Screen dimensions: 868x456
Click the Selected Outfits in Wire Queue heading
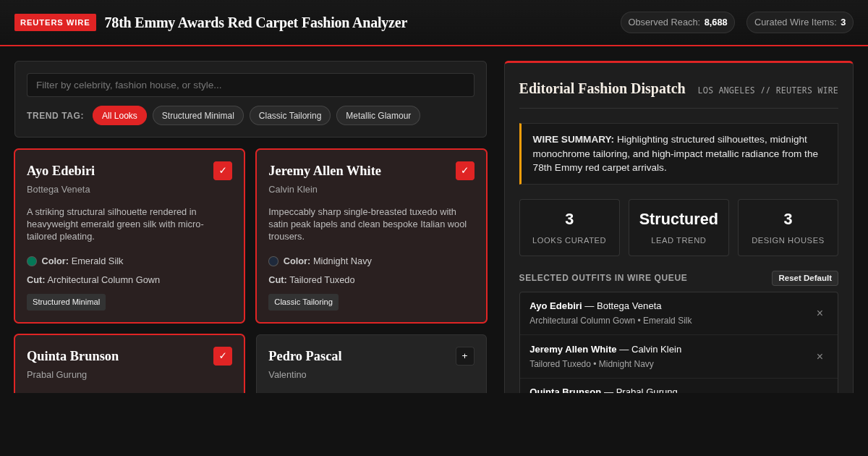[603, 278]
